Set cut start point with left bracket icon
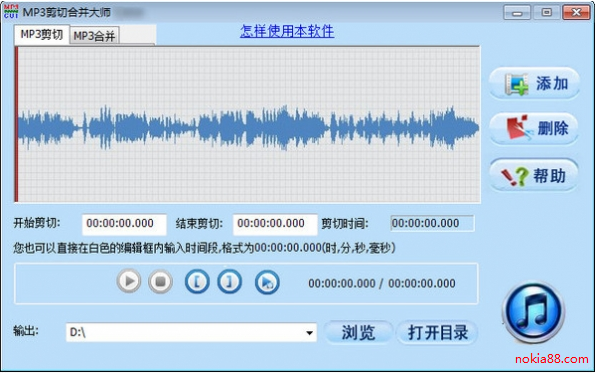595x373 pixels. pyautogui.click(x=197, y=282)
